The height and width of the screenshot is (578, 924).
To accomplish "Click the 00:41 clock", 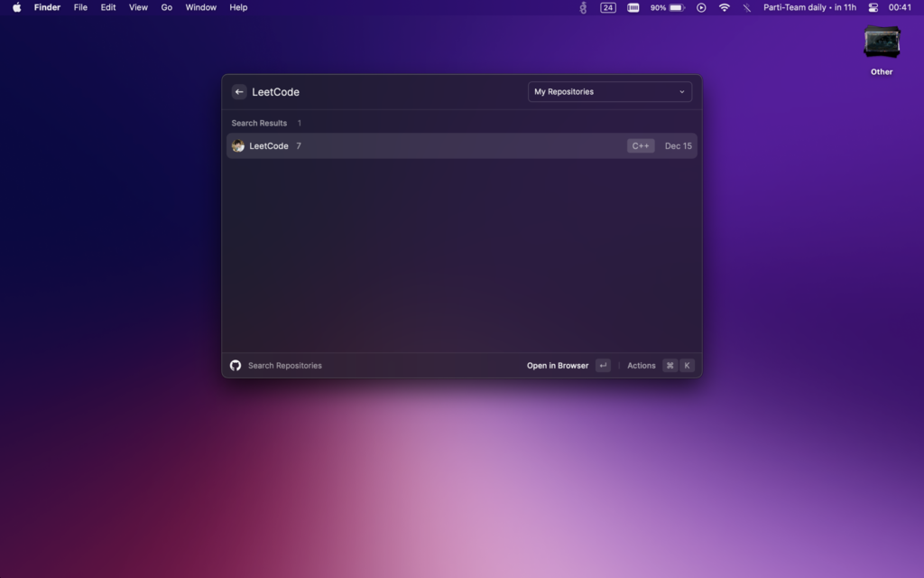I will pyautogui.click(x=900, y=7).
